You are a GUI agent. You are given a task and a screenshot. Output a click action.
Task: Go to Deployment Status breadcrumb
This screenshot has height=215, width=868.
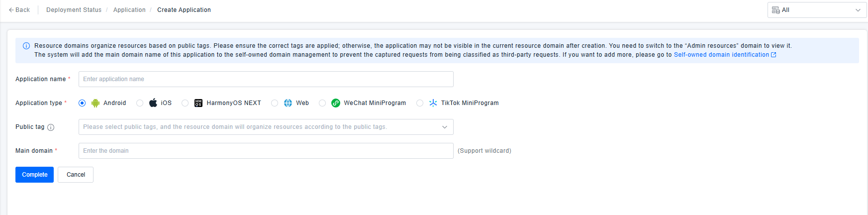click(x=74, y=10)
